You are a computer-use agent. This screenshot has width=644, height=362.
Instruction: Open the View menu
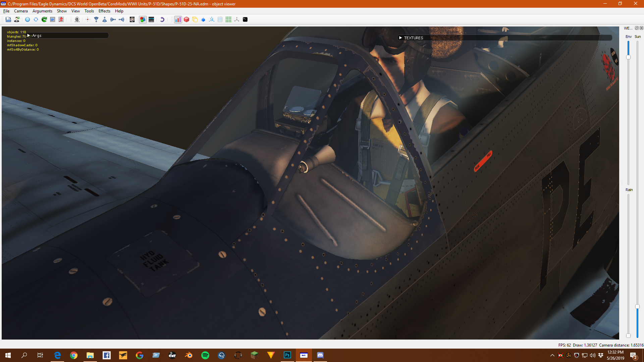pyautogui.click(x=75, y=11)
